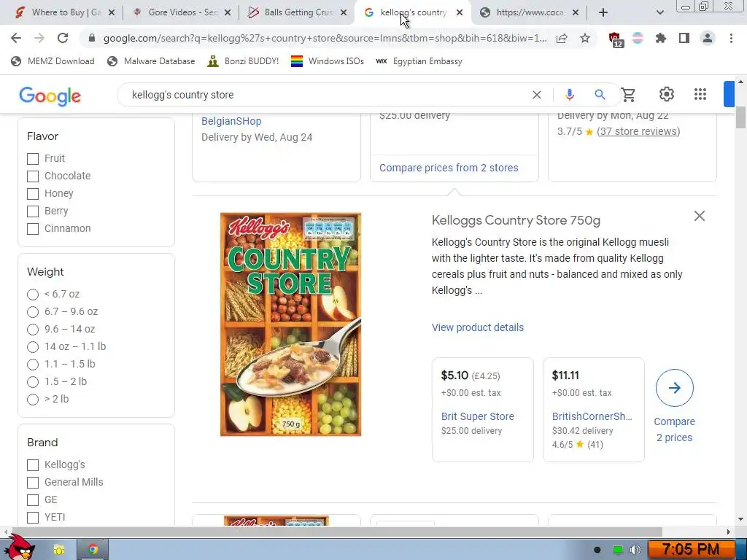Focus the Google search input field

coord(329,95)
